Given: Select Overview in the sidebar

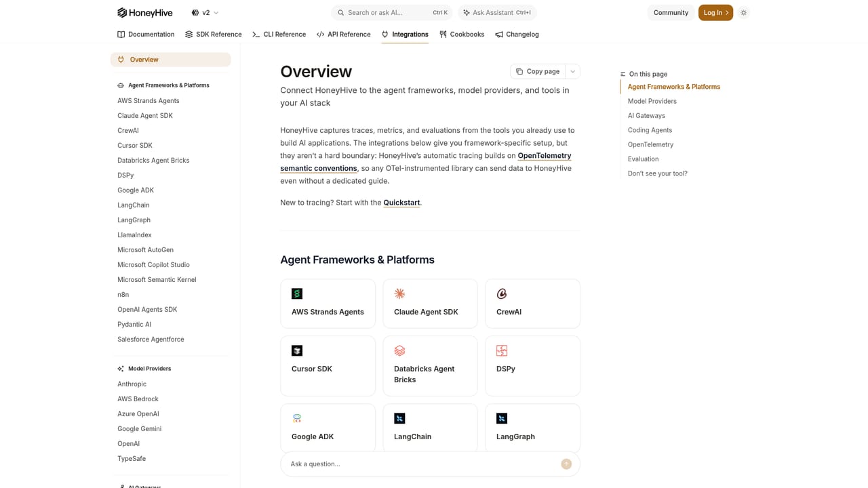Looking at the screenshot, I should [x=170, y=60].
